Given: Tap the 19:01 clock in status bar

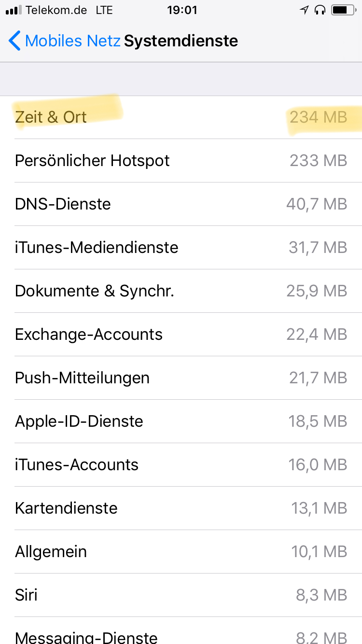Looking at the screenshot, I should (x=182, y=10).
